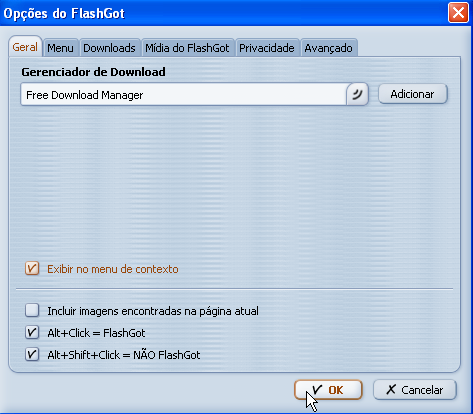Click the X icon on Cancelar button

[391, 389]
